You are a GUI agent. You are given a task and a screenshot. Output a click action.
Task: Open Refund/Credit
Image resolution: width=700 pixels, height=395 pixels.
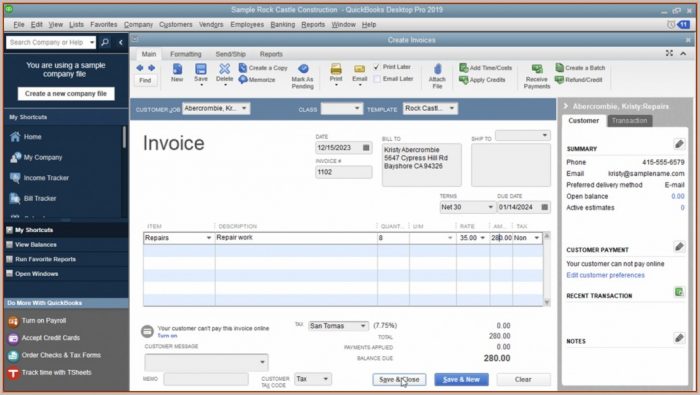(579, 80)
